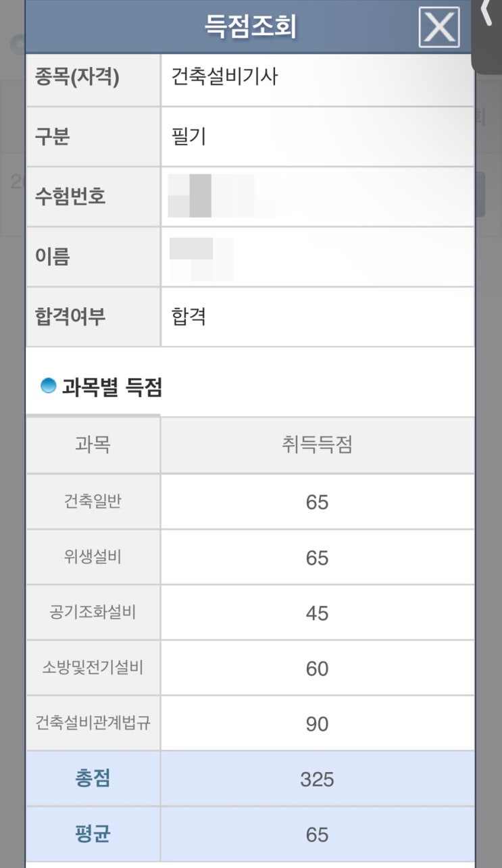
Task: Select the 공기조화설비 score 45
Action: 317,613
